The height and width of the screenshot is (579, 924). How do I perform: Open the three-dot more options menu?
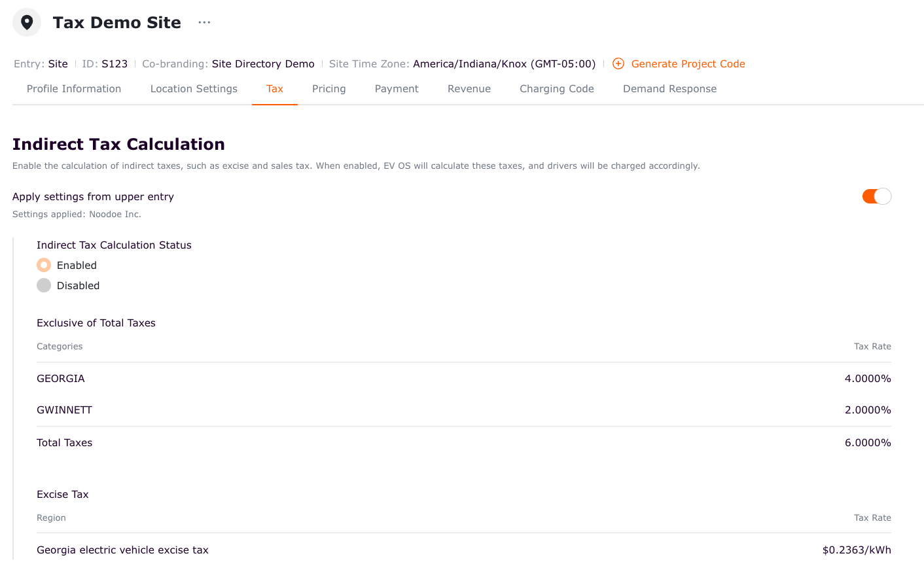(204, 22)
